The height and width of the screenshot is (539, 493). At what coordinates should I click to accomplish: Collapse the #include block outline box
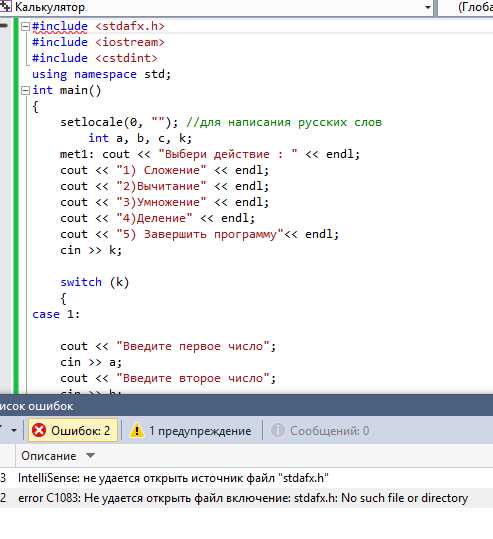point(25,26)
